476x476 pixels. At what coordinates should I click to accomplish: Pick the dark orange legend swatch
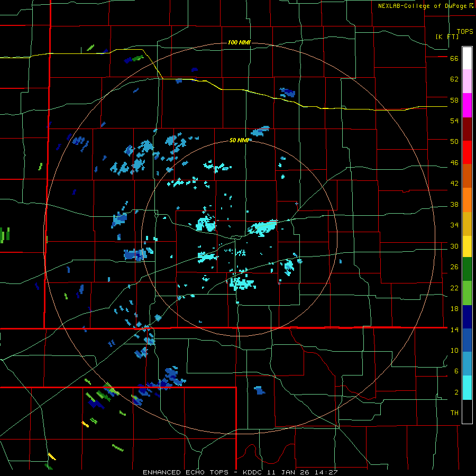coord(467,176)
